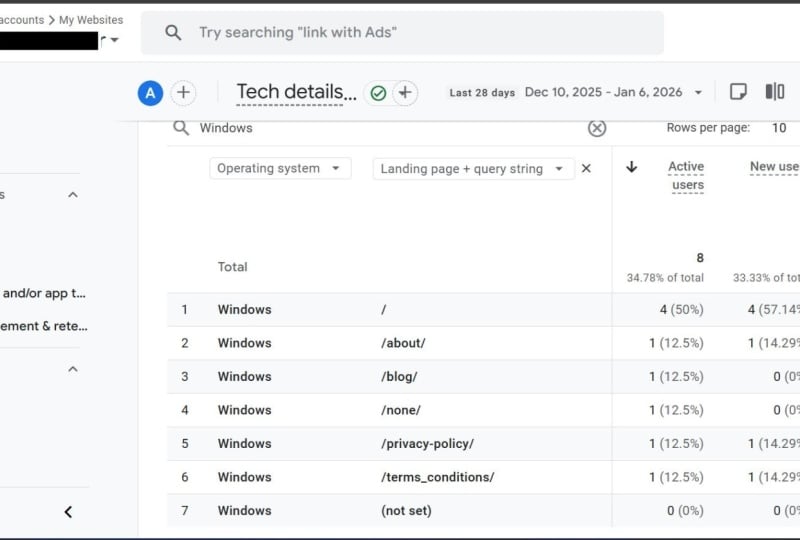
Task: Change rows per page value 10
Action: 779,128
